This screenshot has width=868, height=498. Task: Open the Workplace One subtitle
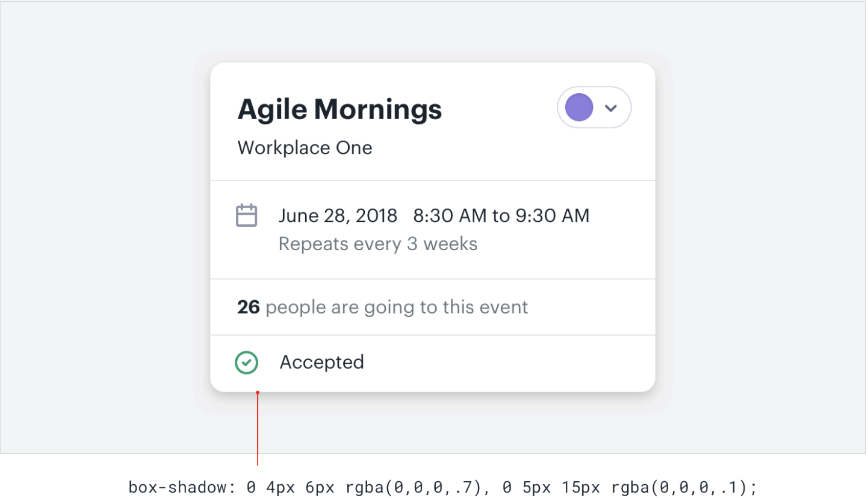pos(305,148)
